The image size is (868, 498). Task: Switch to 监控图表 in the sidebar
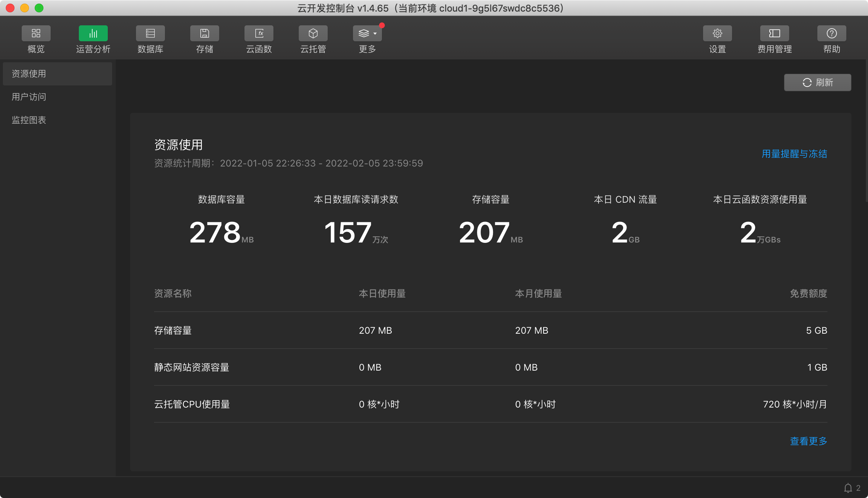(x=29, y=120)
